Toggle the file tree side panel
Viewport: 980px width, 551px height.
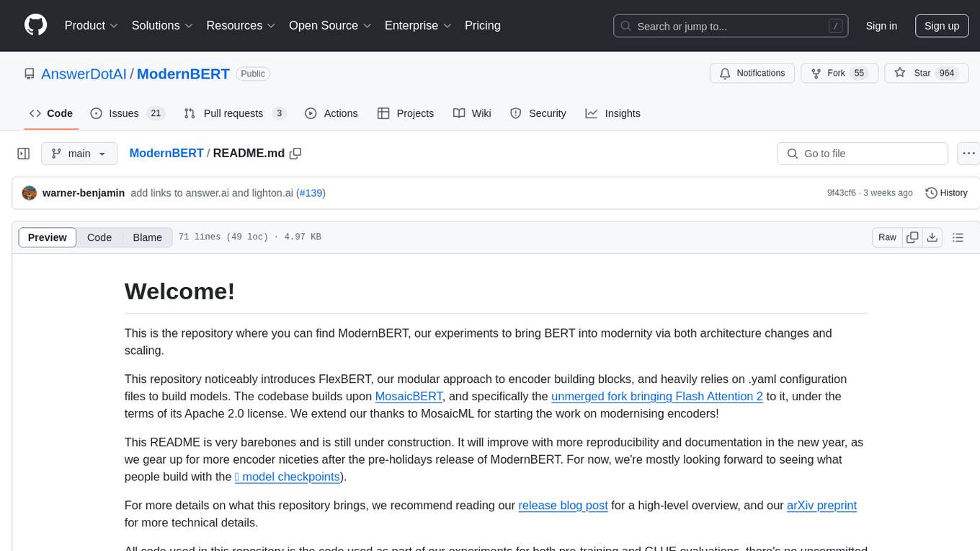point(24,154)
